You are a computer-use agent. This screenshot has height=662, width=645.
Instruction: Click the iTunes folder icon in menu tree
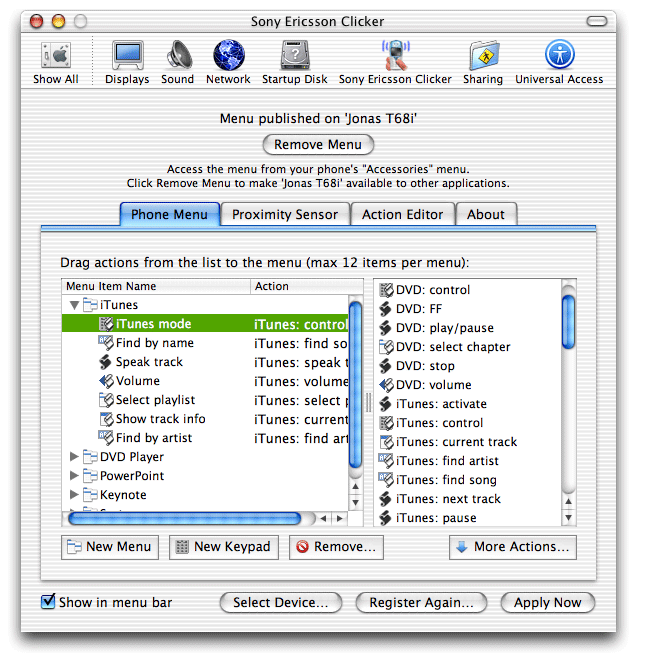[90, 304]
